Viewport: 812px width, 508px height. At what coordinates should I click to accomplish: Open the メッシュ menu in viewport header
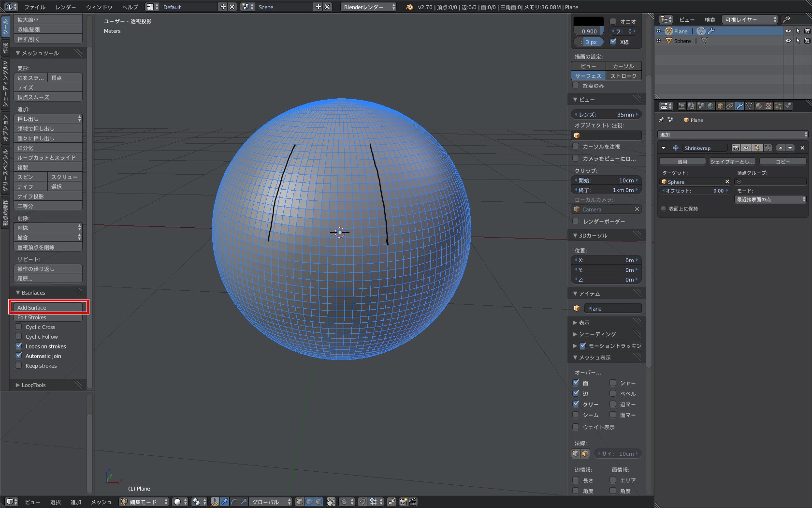click(x=101, y=502)
